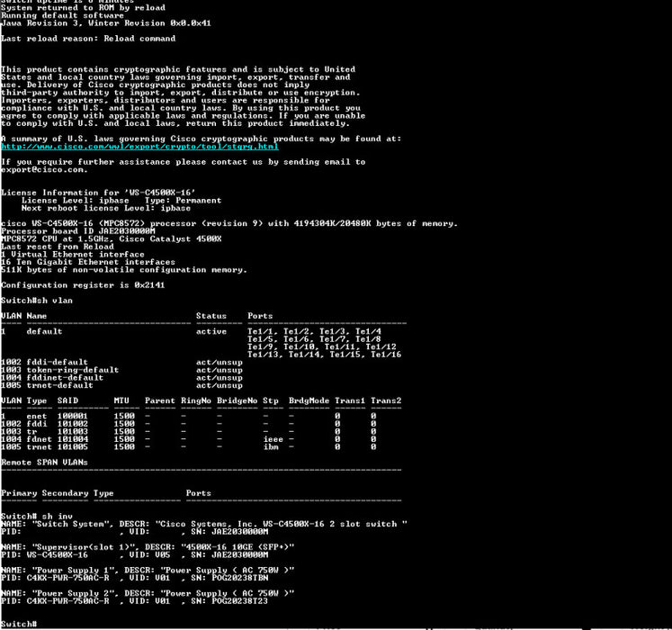Click the 'Parent' column header
This screenshot has height=630, width=672.
tap(160, 401)
